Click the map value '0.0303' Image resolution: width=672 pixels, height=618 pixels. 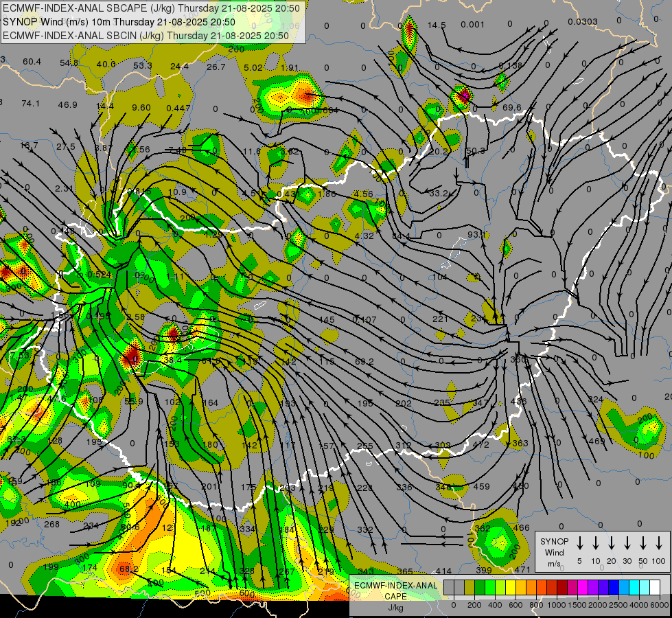pyautogui.click(x=583, y=22)
